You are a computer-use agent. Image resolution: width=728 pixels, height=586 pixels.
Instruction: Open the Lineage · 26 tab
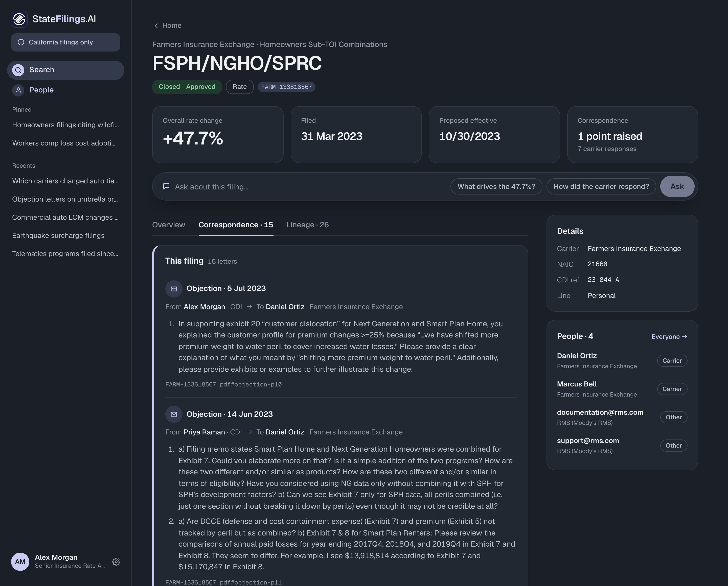(307, 225)
